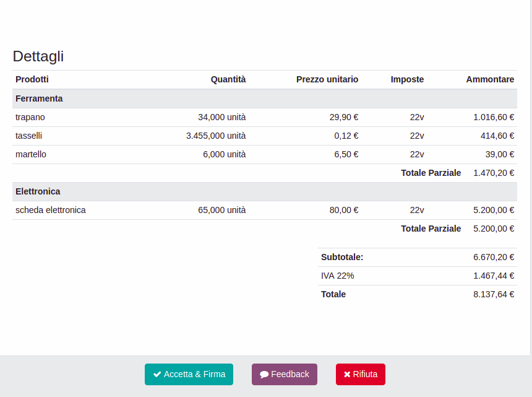Click the 29,90 € unit price
This screenshot has height=397, width=532.
tap(344, 117)
